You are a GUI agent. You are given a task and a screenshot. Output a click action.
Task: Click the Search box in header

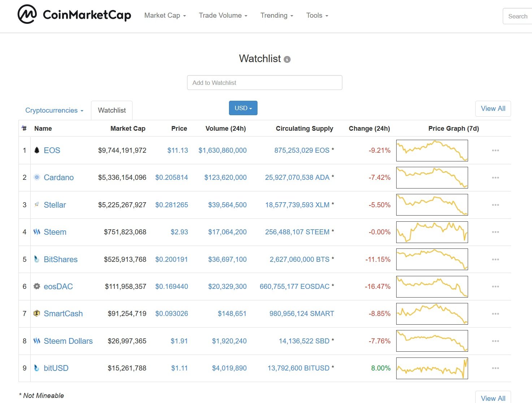[x=517, y=16]
